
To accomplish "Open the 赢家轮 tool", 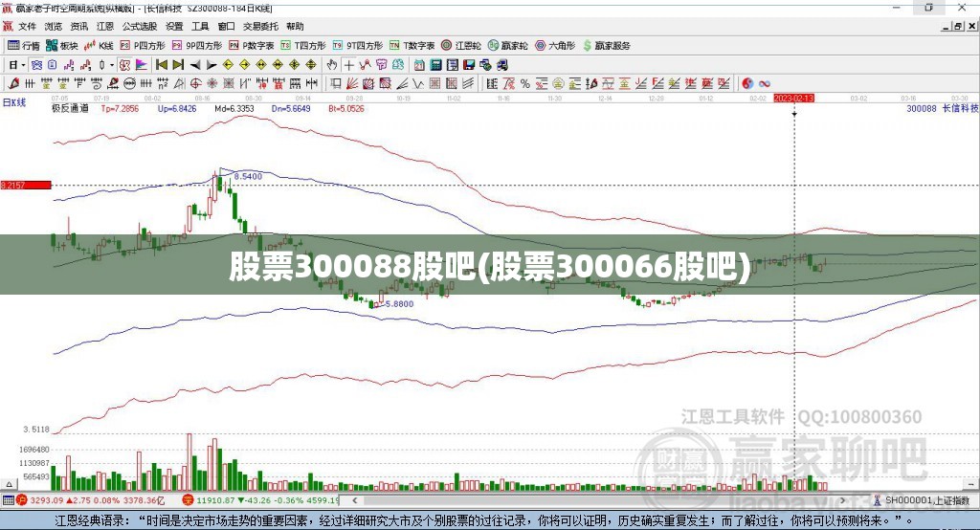I will coord(507,45).
